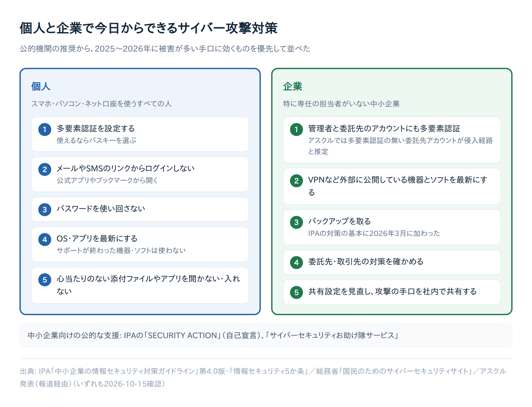532x407 pixels.
Task: Click the blue 5 badge beside 心当たりのない添付ファイル
Action: [x=45, y=280]
